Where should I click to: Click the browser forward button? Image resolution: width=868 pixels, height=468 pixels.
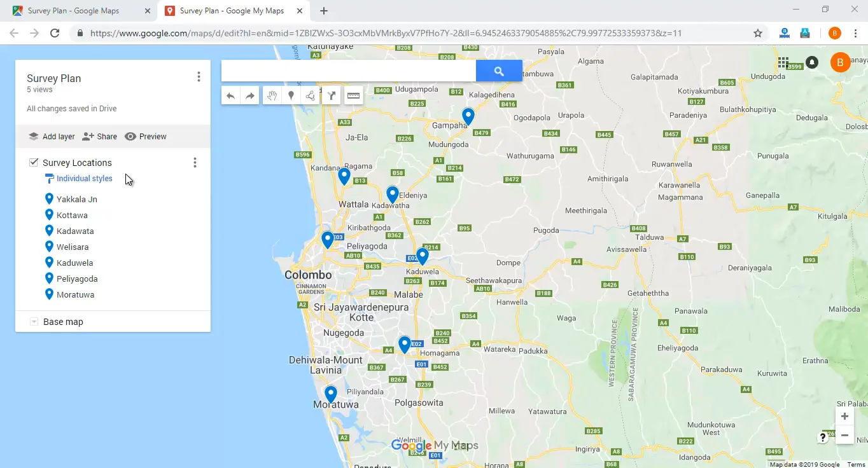(x=34, y=33)
